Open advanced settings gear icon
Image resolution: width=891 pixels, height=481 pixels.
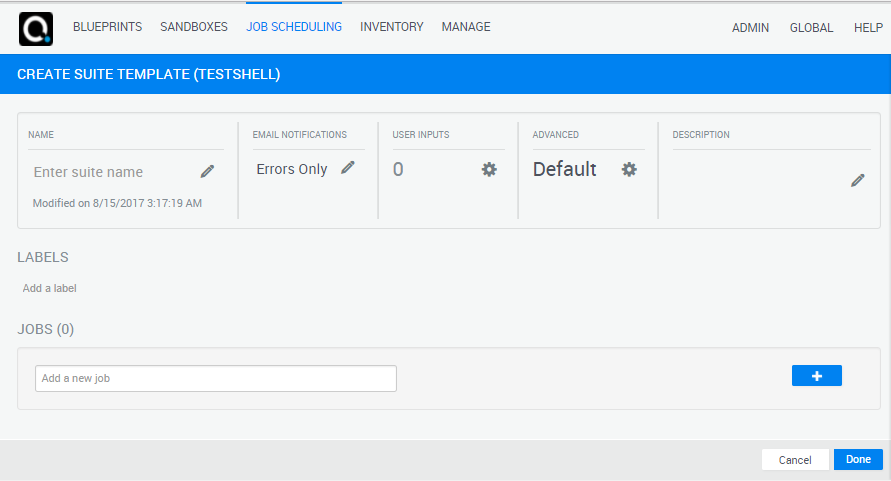pyautogui.click(x=629, y=169)
